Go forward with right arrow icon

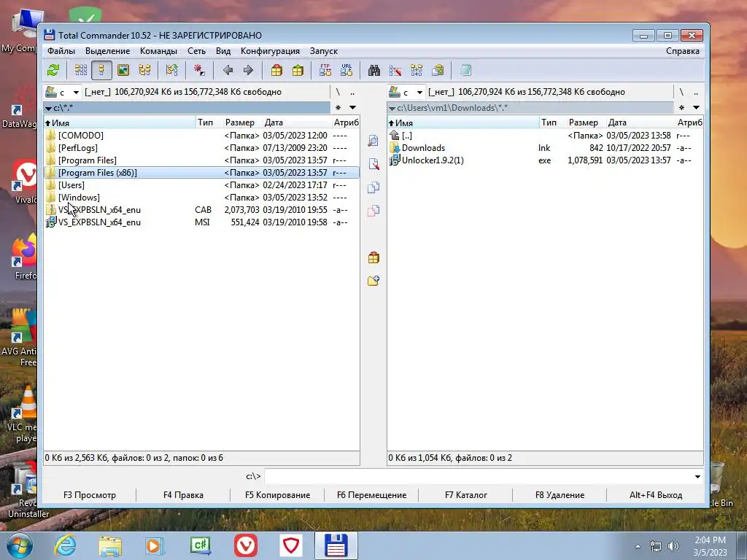click(248, 71)
